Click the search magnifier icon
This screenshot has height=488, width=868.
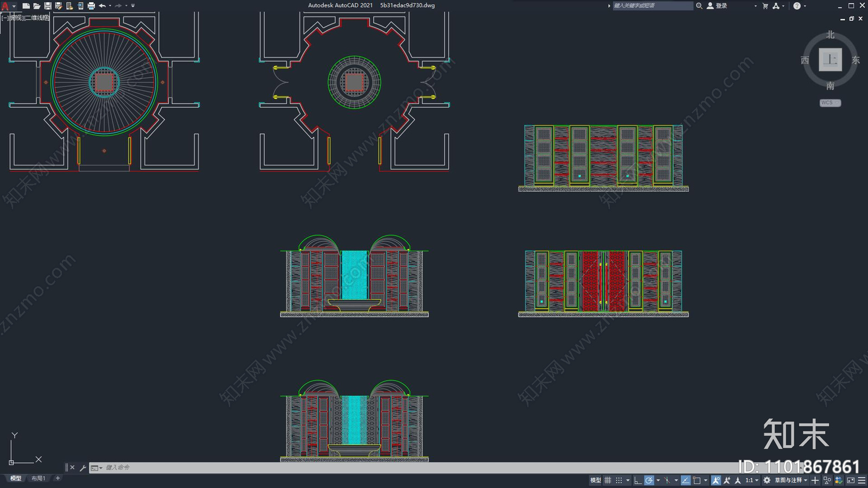point(699,6)
